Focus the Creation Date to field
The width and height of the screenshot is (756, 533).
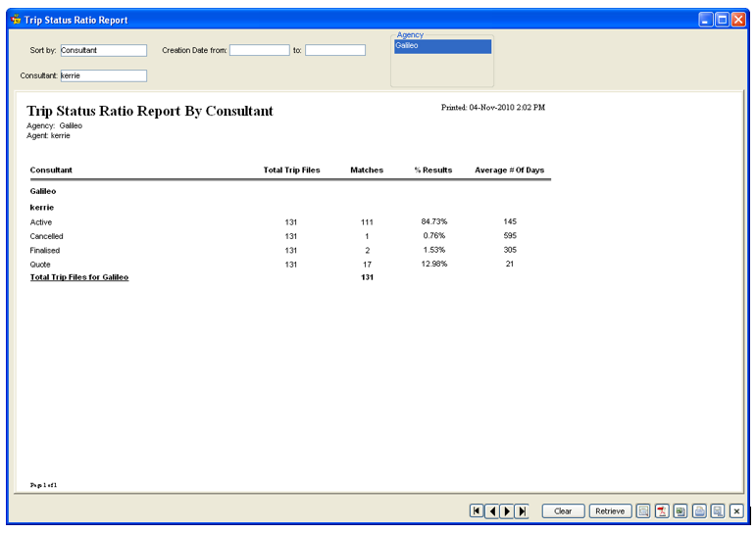335,50
